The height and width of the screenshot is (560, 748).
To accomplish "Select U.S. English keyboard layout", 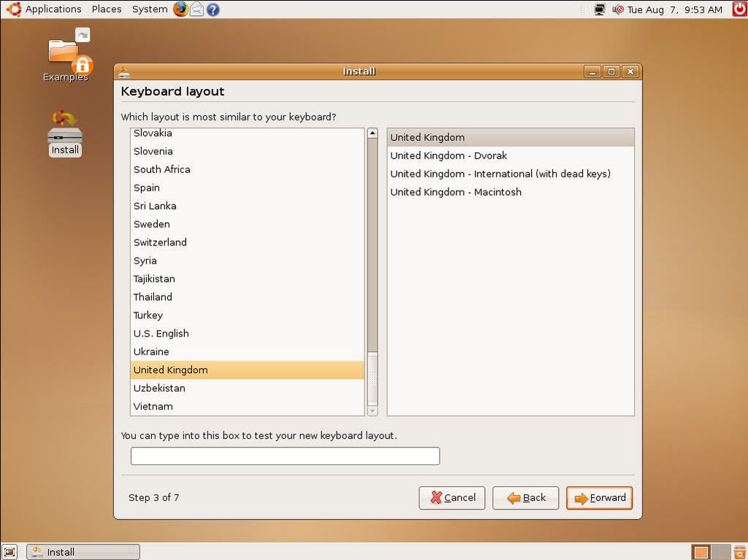I will point(247,333).
